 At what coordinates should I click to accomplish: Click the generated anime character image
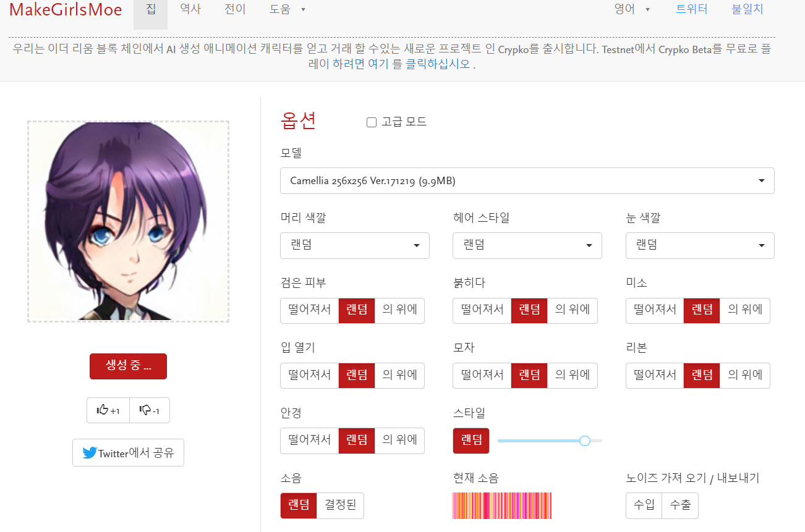(128, 221)
